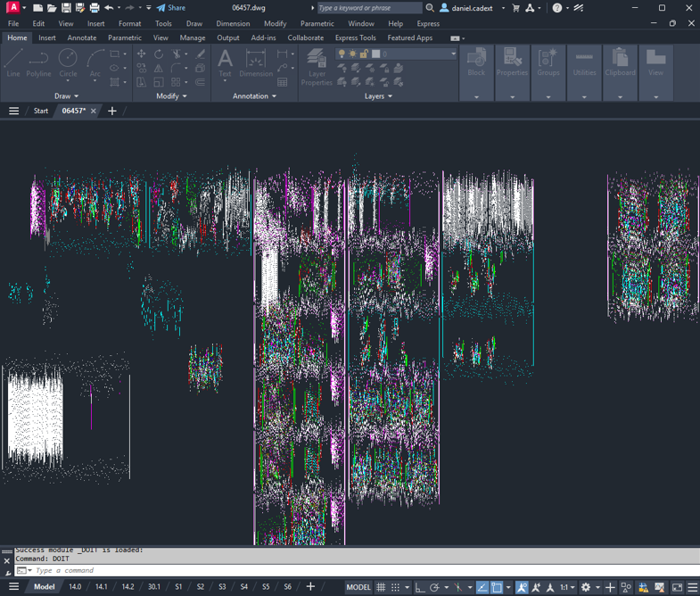Image resolution: width=700 pixels, height=596 pixels.
Task: Toggle the MODEL space button
Action: (358, 587)
